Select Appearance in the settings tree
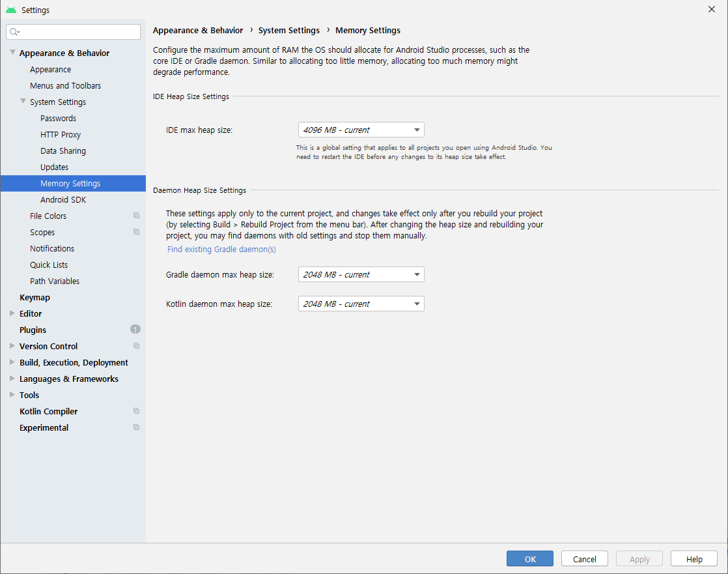The width and height of the screenshot is (728, 574). click(x=51, y=69)
